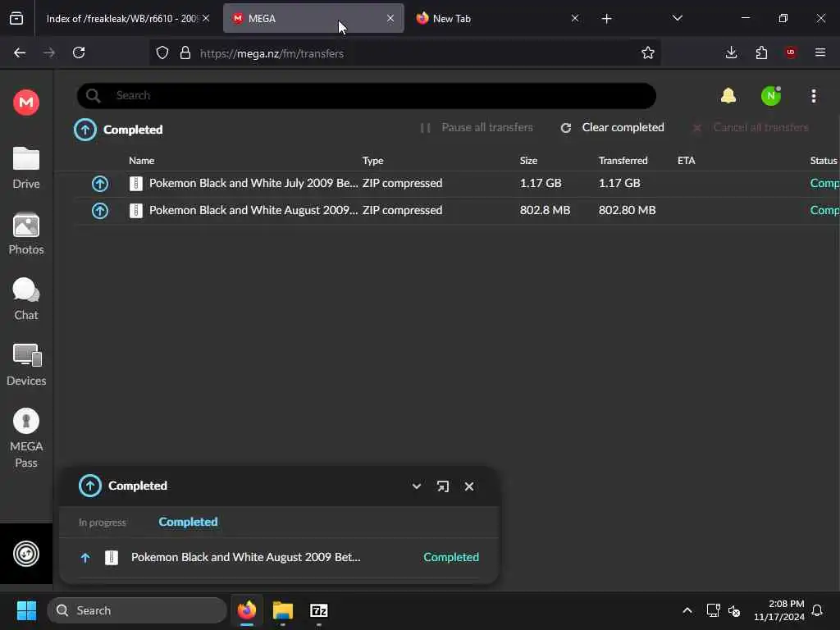840x630 pixels.
Task: Close the Index of /freakleak tab
Action: [206, 18]
